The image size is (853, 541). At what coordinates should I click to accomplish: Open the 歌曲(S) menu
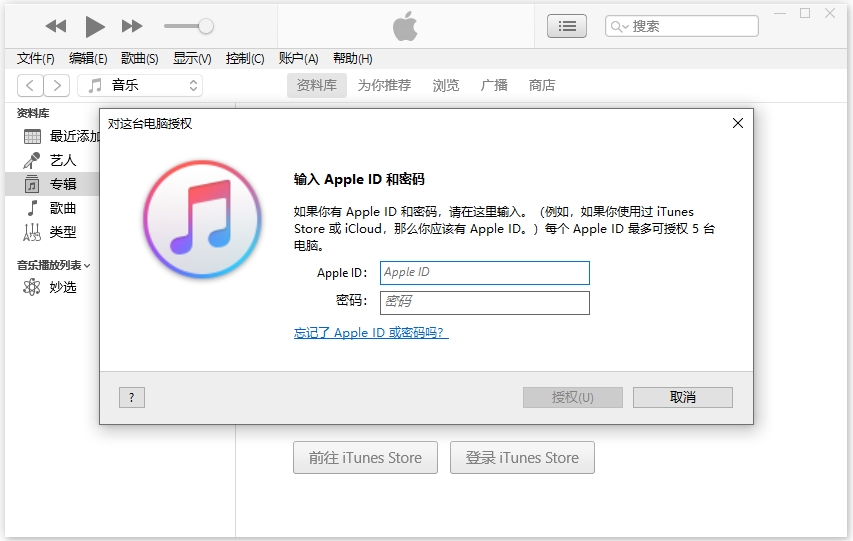click(140, 58)
